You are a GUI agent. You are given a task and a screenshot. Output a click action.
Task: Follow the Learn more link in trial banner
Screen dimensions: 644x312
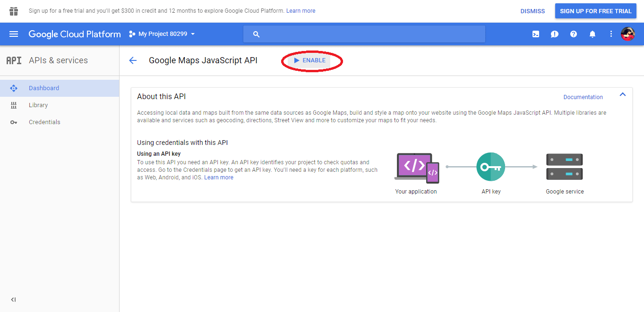(301, 11)
